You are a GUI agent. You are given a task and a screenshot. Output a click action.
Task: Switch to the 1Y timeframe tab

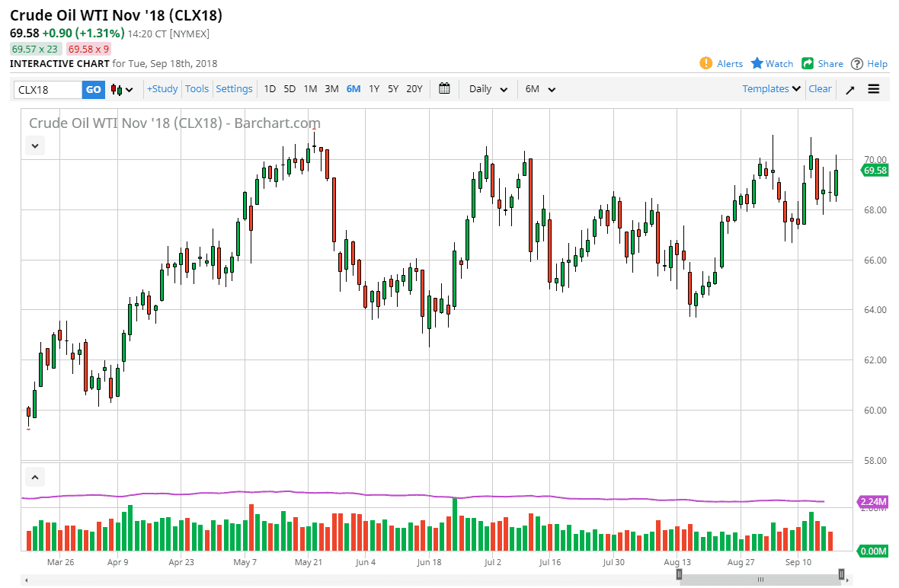374,89
